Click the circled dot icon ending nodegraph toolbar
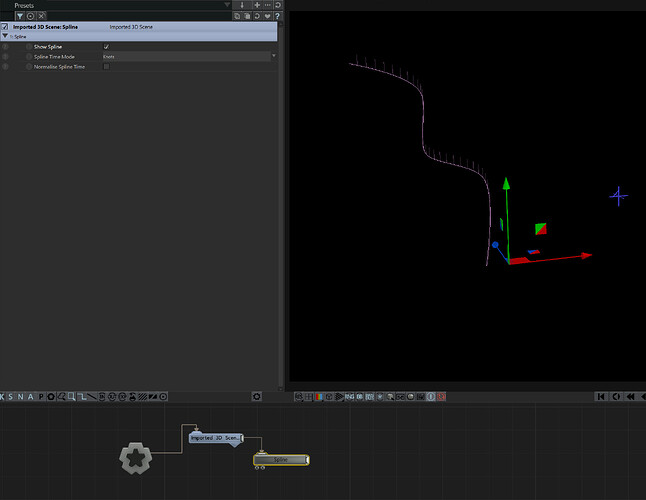The image size is (646, 500). click(x=163, y=397)
